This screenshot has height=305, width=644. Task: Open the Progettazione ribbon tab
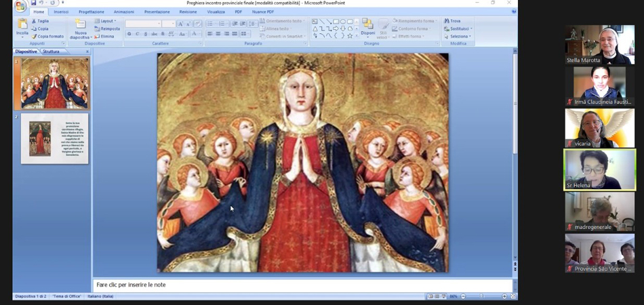click(92, 12)
